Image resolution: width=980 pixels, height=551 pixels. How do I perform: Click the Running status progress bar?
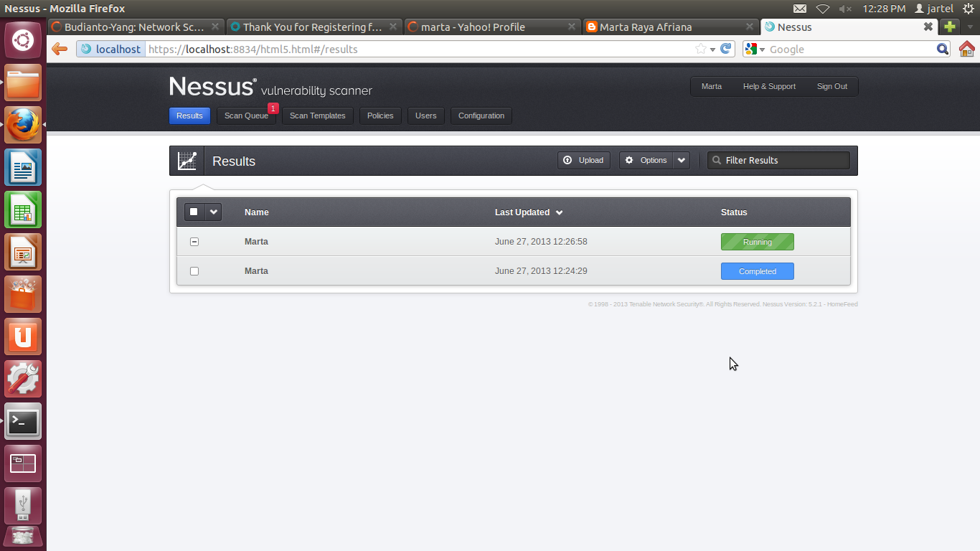click(758, 242)
